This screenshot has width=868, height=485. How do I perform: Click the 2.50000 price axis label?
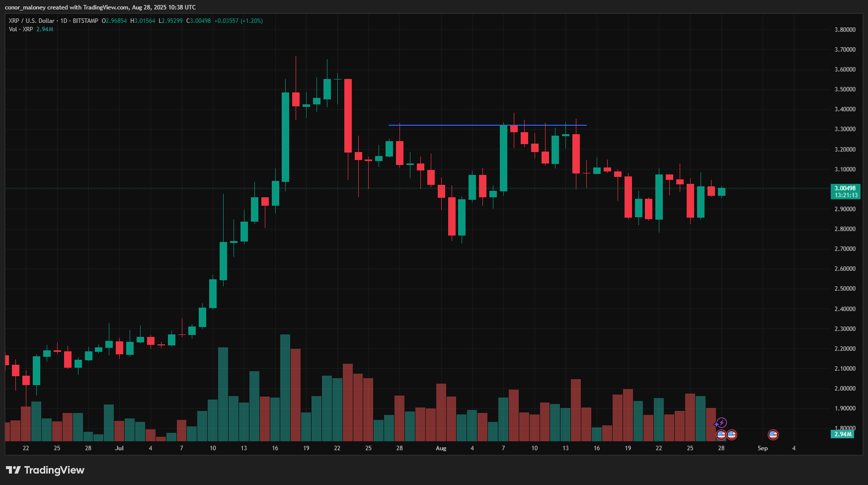pos(845,289)
